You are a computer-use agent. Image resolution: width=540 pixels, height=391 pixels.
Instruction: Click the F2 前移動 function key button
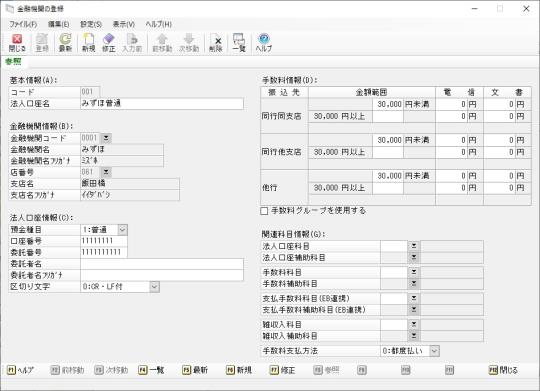(x=67, y=370)
